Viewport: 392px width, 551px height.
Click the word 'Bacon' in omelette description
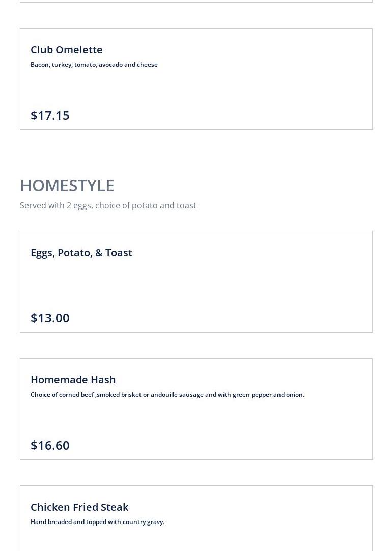[x=40, y=65]
